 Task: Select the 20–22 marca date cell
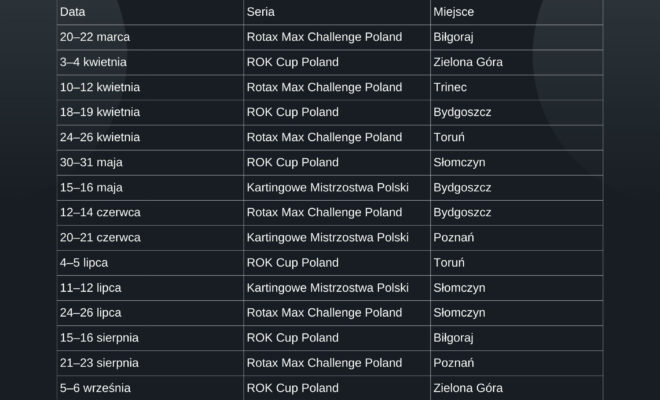(95, 37)
